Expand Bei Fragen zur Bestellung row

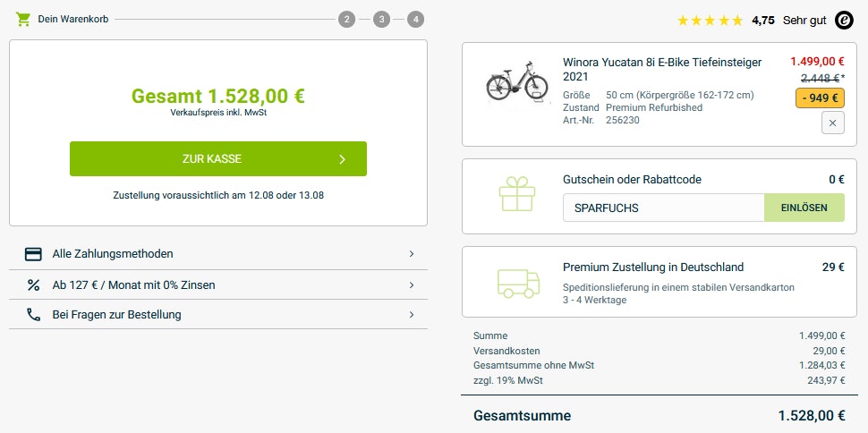pyautogui.click(x=411, y=315)
